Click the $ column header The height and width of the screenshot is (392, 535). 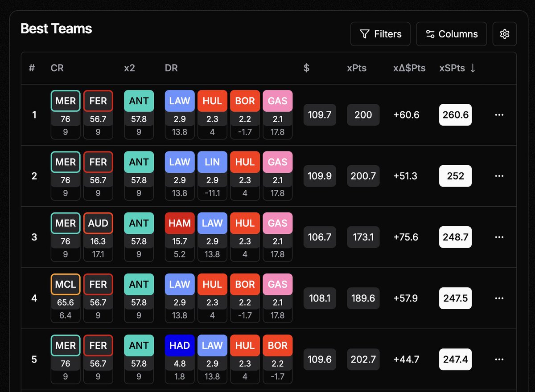tap(306, 68)
